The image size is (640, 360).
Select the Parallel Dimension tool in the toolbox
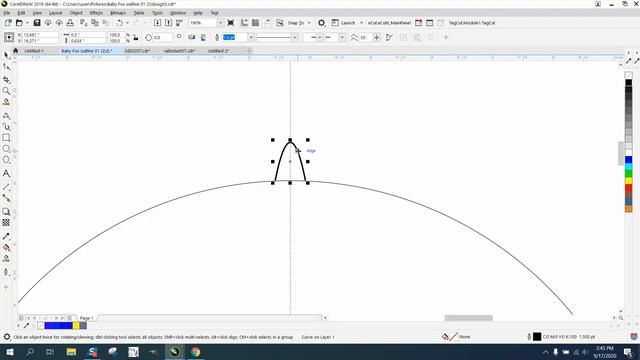[6, 187]
